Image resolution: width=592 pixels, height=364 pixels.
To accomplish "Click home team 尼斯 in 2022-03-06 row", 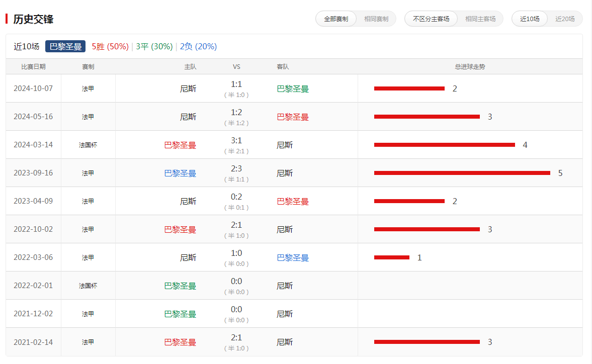I will 188,257.
